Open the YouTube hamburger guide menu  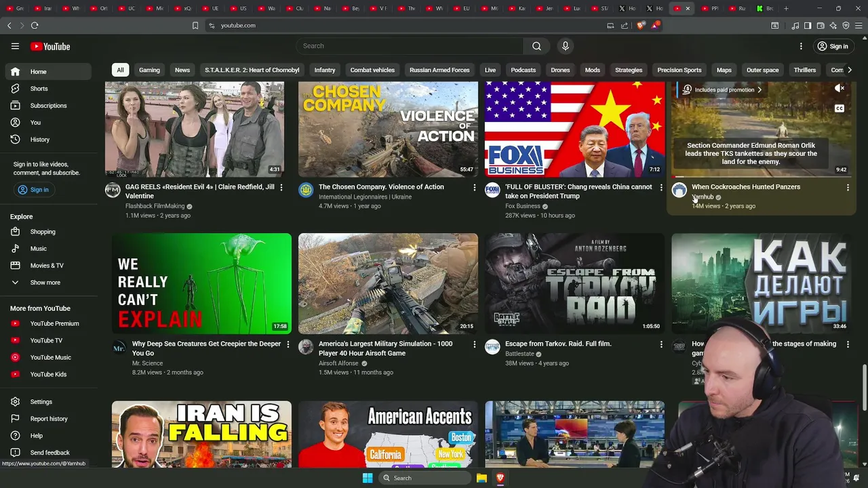pyautogui.click(x=15, y=46)
